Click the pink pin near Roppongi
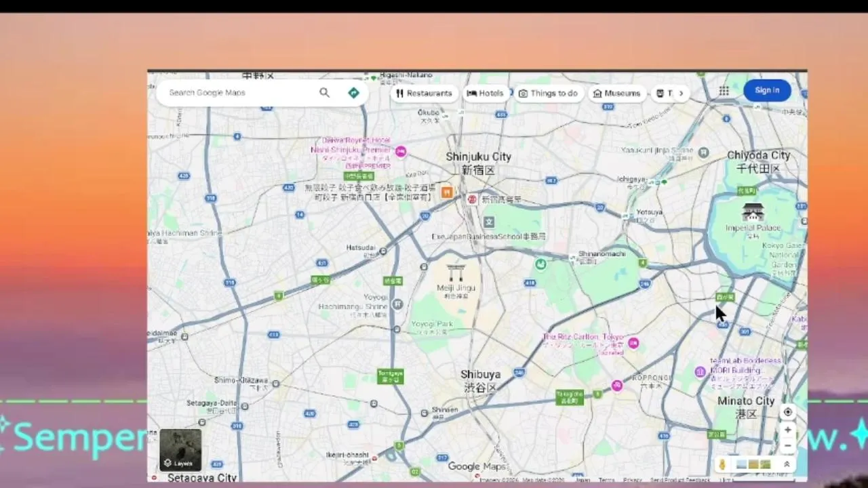This screenshot has height=488, width=868. pos(617,386)
